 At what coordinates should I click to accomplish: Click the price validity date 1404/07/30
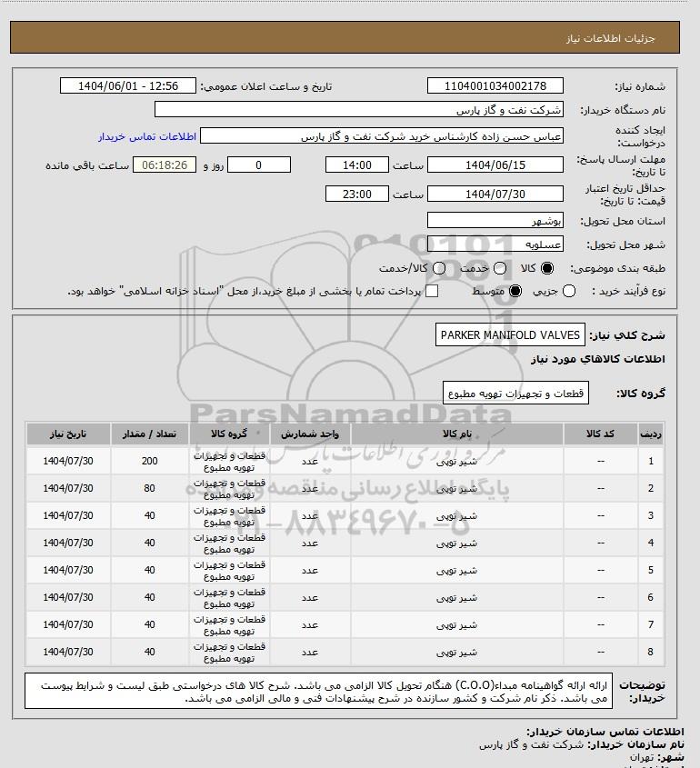click(x=495, y=194)
